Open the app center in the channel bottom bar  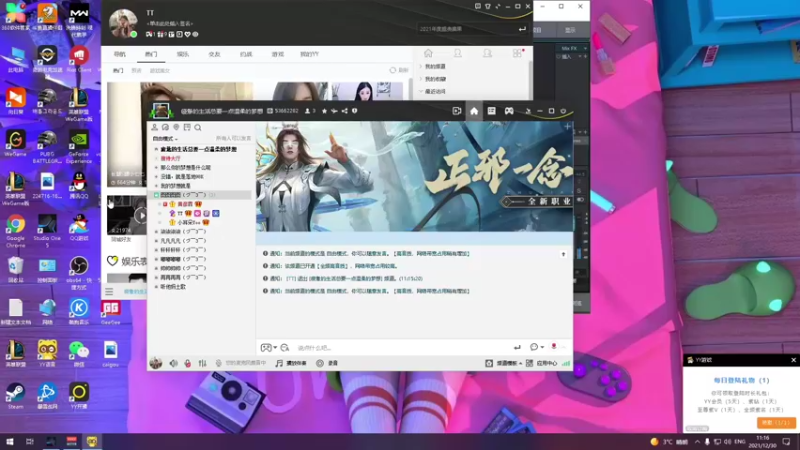542,363
